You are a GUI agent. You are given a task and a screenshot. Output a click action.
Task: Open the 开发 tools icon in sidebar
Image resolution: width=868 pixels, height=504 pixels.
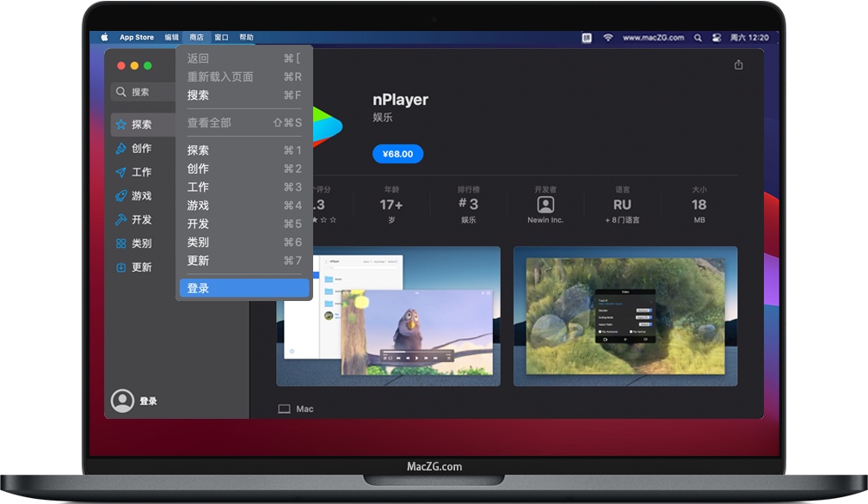(122, 219)
